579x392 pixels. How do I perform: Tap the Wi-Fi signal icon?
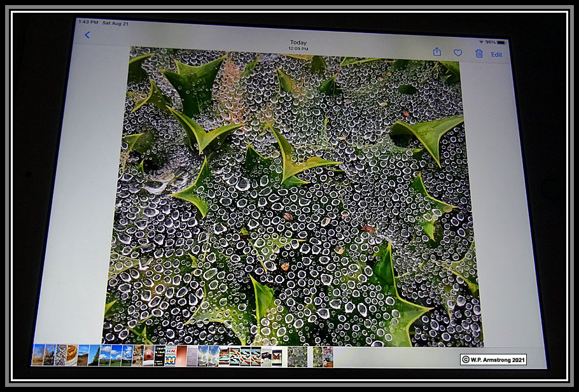481,42
